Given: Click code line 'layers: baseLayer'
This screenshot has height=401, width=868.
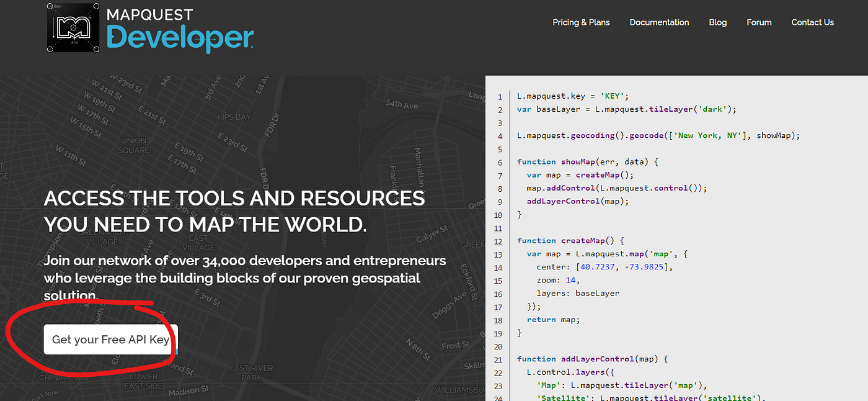Looking at the screenshot, I should pyautogui.click(x=578, y=293).
